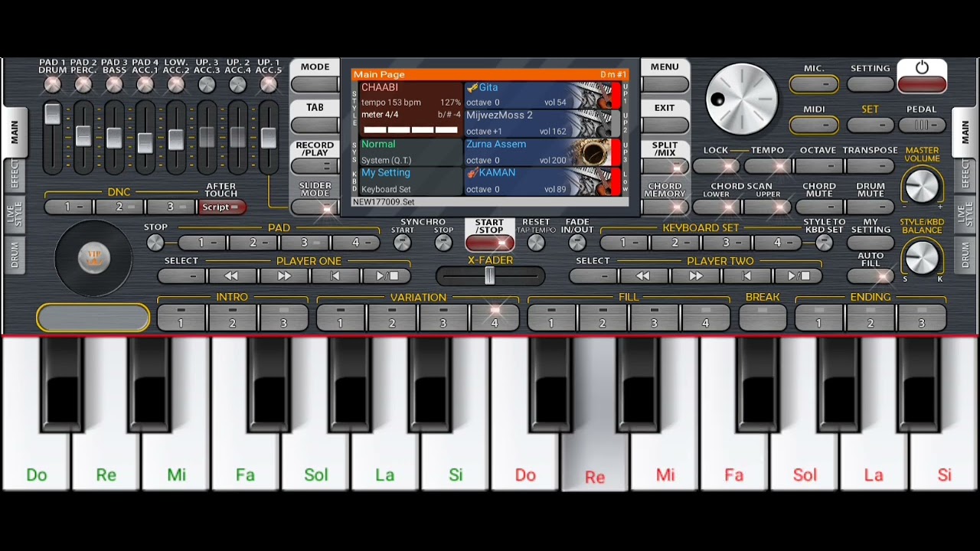The width and height of the screenshot is (980, 551).
Task: Tap UP.1 ACC.5 knob
Action: point(269,85)
